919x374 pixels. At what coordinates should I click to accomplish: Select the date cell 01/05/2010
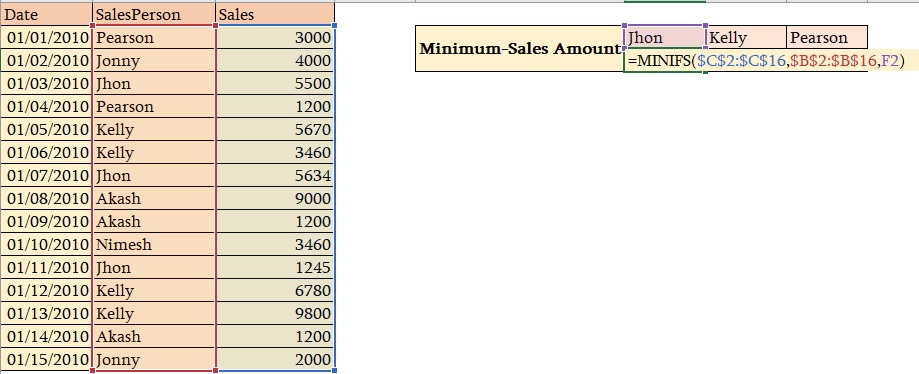click(x=46, y=130)
